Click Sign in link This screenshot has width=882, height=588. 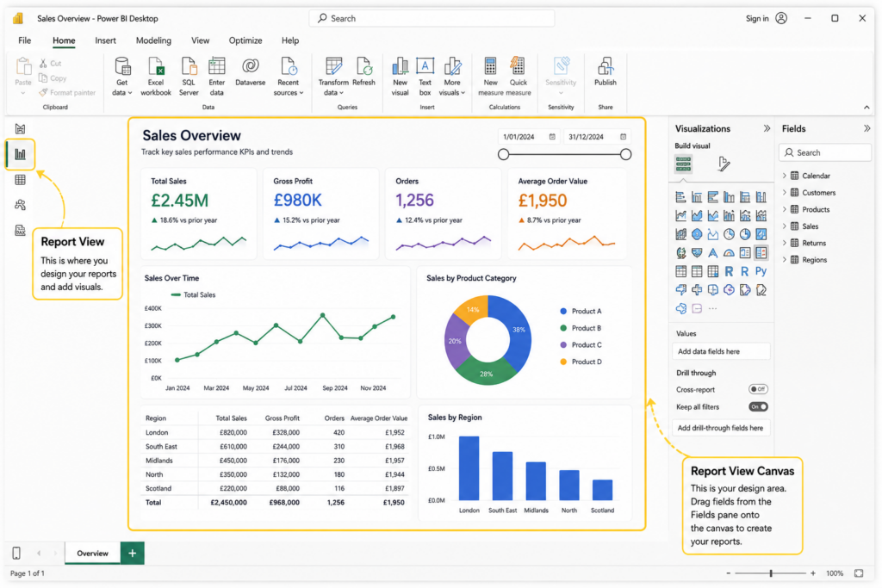(x=757, y=19)
